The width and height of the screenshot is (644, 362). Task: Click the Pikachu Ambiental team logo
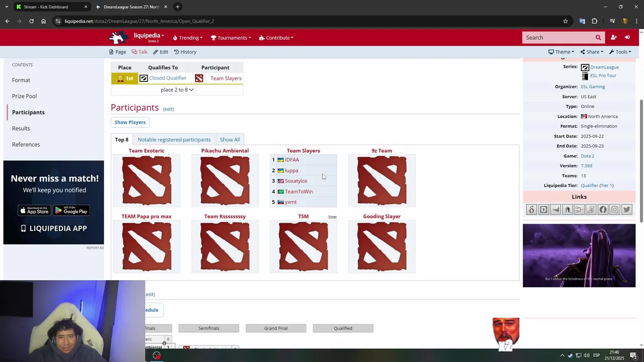[225, 180]
